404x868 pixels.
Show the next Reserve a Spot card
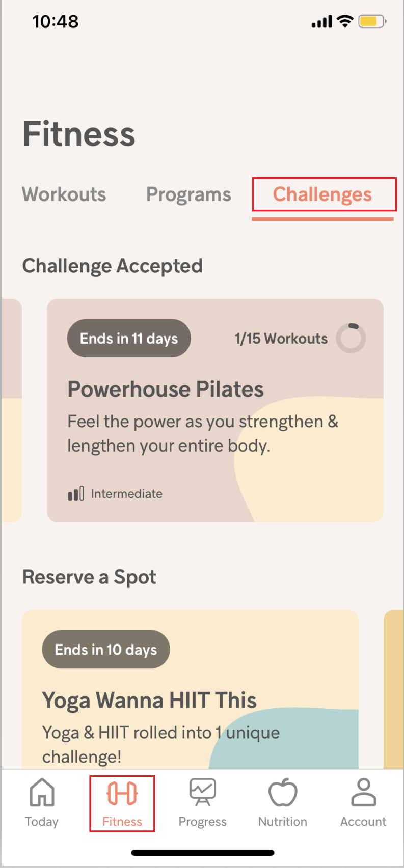[x=394, y=687]
